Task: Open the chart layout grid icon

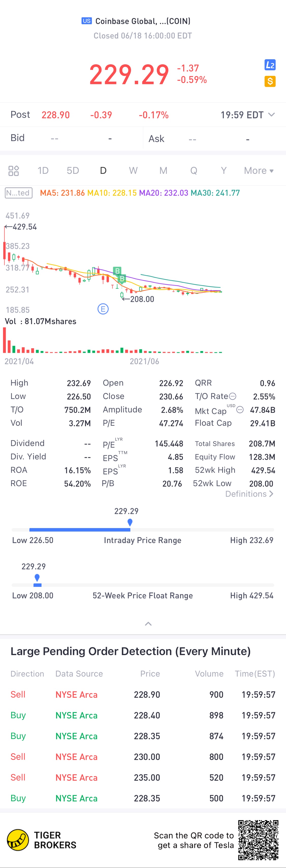Action: [x=13, y=171]
